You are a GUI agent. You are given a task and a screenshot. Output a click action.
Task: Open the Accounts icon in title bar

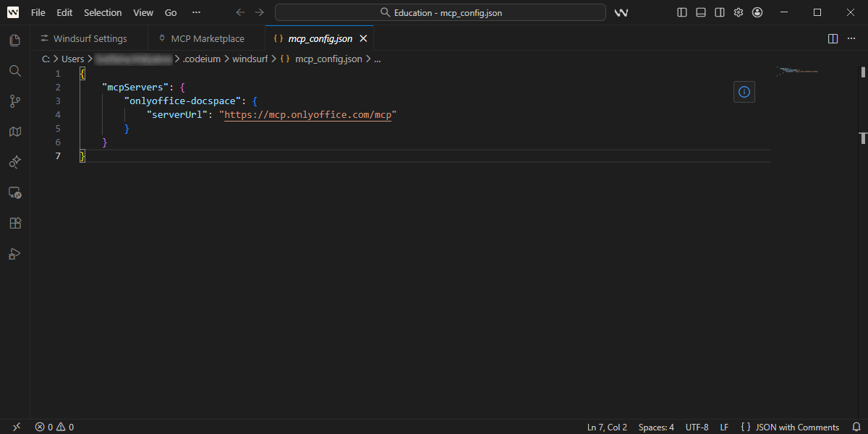[x=757, y=12]
